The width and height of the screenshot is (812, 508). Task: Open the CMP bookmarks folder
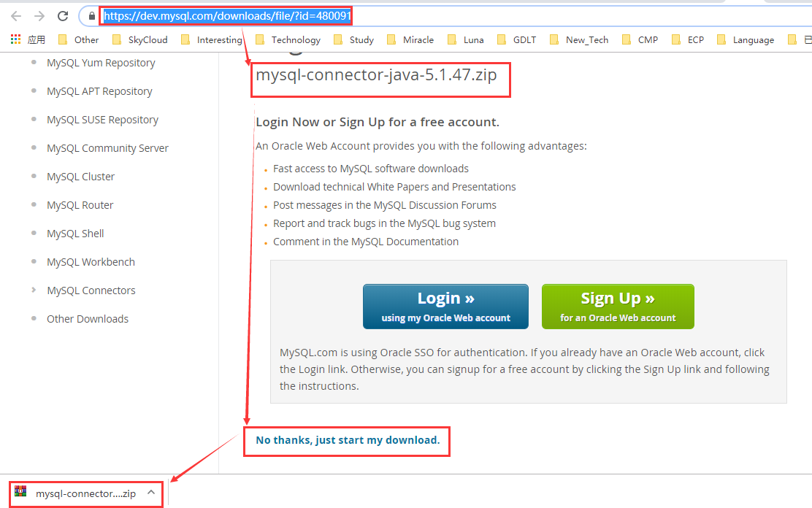[640, 40]
